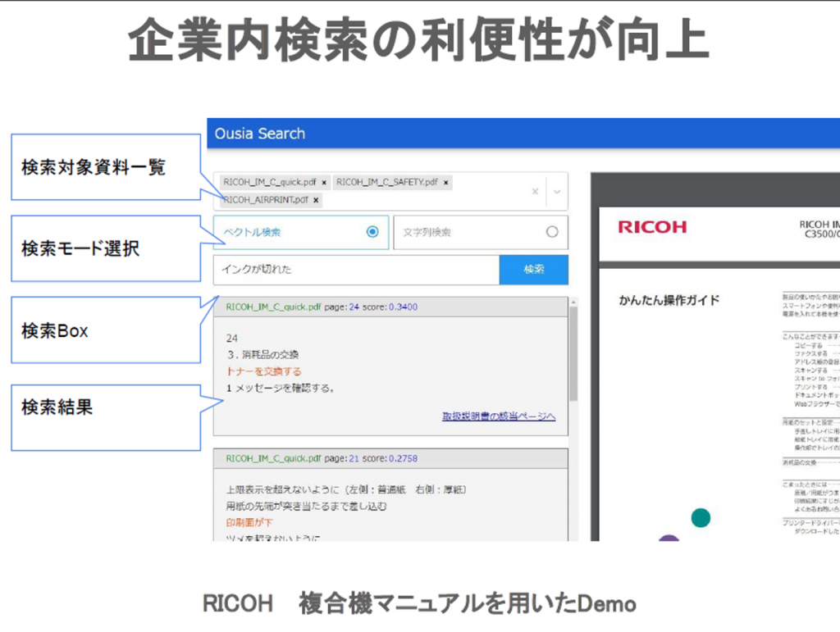This screenshot has width=840, height=632.
Task: Click the search query input field
Action: point(356,270)
